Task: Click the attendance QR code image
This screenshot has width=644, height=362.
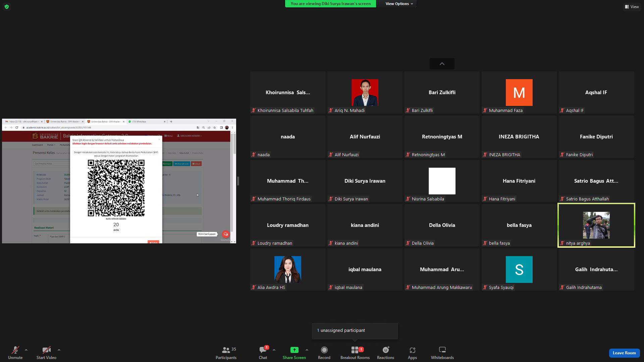Action: (116, 188)
